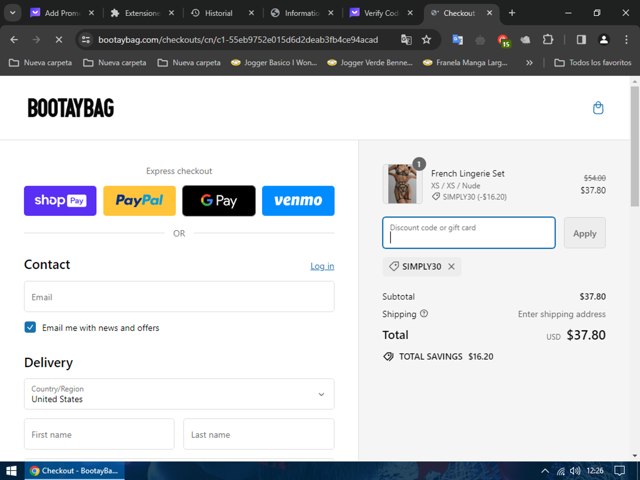Open the translate page icon
Image resolution: width=640 pixels, height=480 pixels.
(406, 40)
